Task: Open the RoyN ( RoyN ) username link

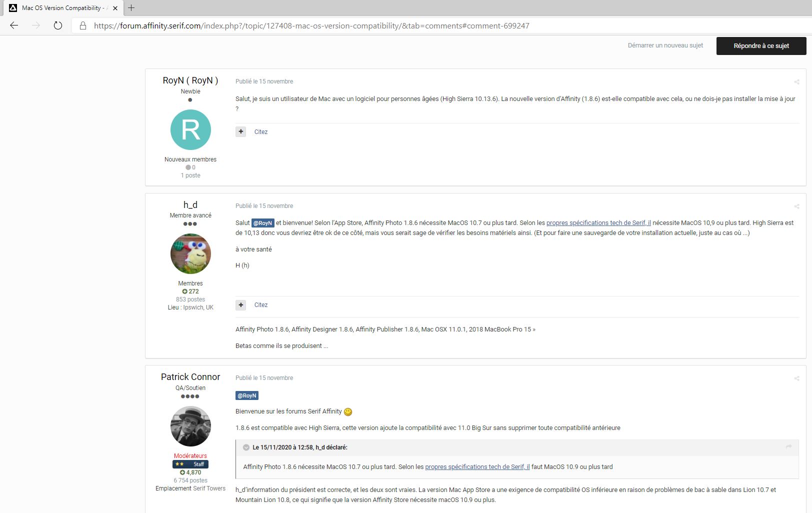Action: [x=190, y=80]
